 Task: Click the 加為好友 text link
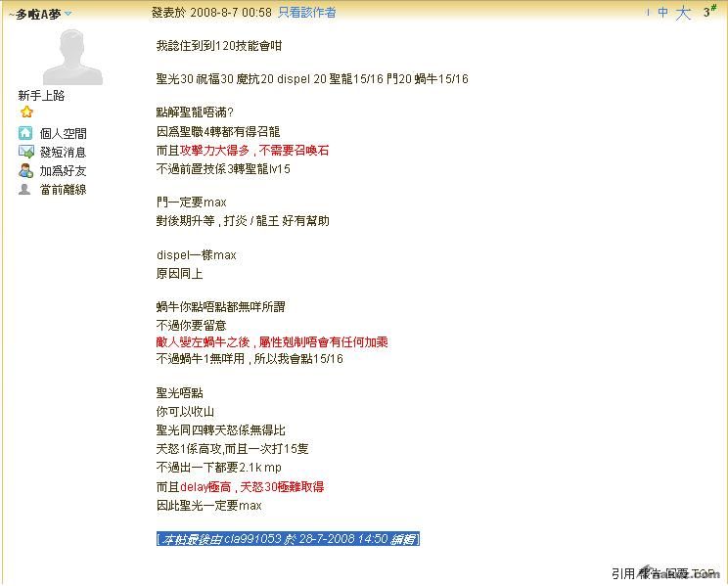click(64, 171)
